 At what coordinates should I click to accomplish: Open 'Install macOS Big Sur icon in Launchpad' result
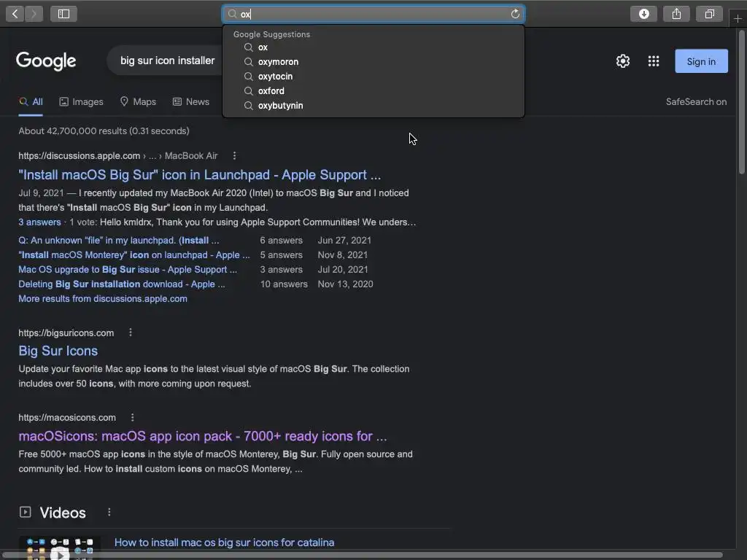200,175
